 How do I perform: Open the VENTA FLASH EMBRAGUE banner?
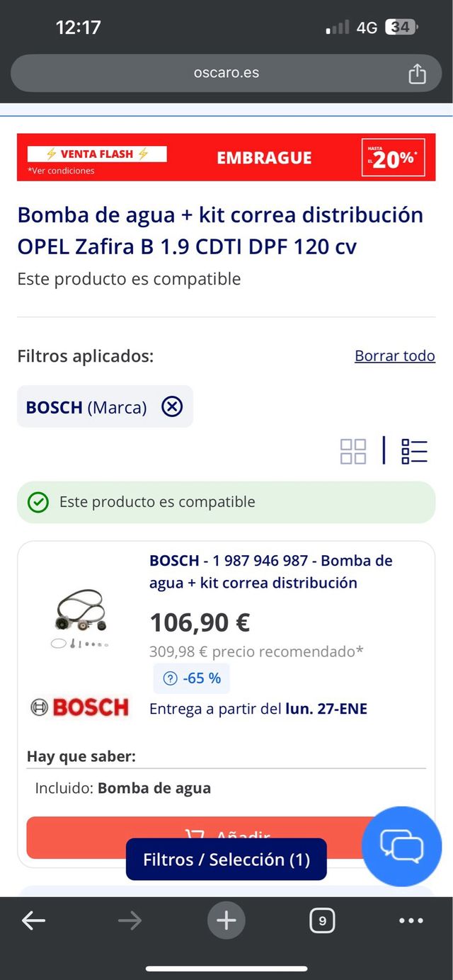[226, 156]
